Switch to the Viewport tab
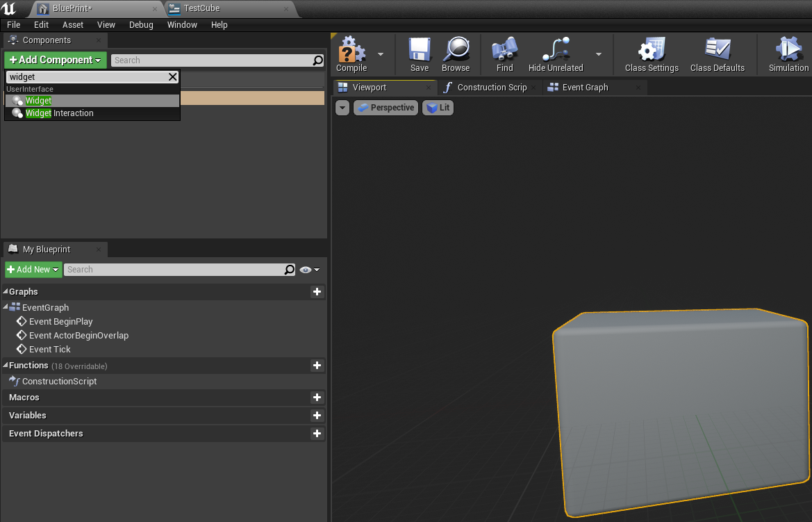812x522 pixels. (386, 88)
